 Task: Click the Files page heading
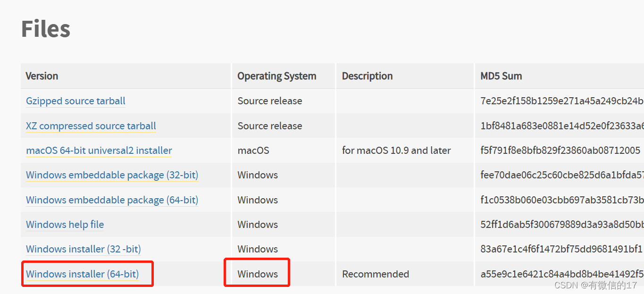pos(45,28)
